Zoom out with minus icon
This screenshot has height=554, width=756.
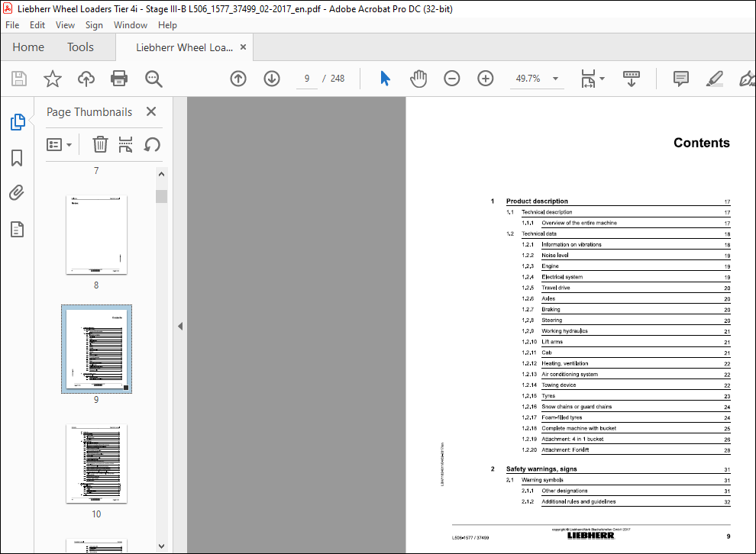(x=452, y=79)
